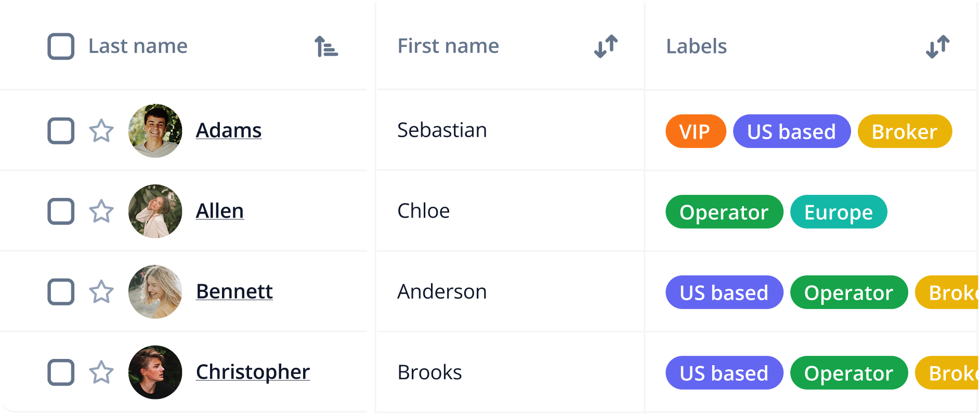Check the Adams row checkbox
980x414 pixels.
click(61, 131)
